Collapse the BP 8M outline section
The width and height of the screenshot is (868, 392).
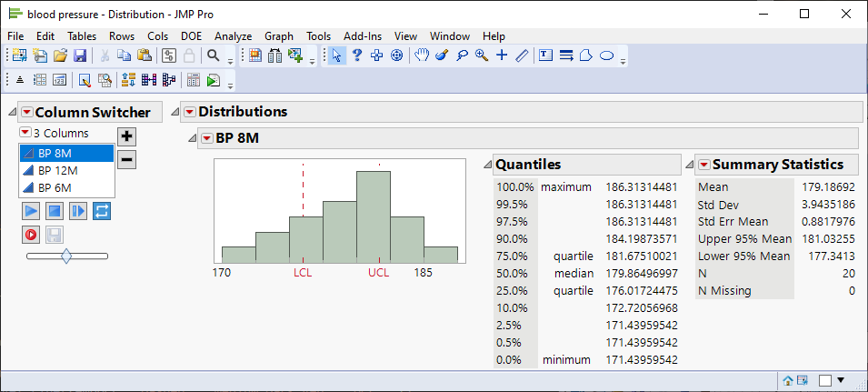191,138
